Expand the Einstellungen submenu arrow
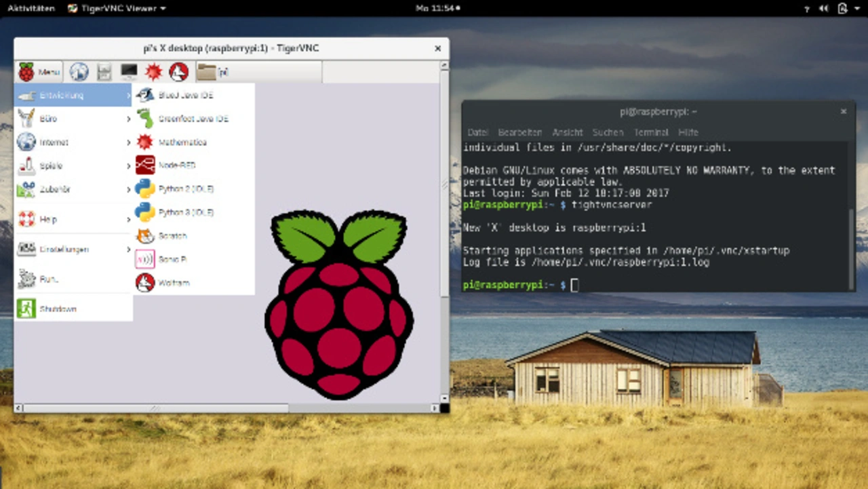 [128, 249]
